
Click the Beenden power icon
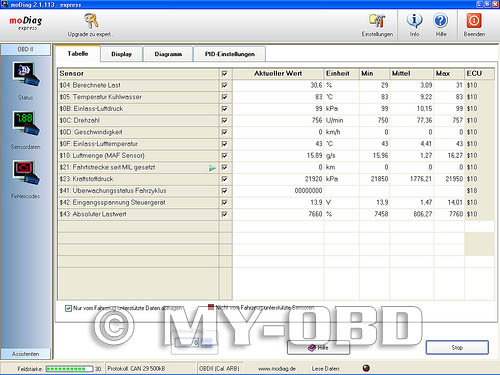(474, 21)
